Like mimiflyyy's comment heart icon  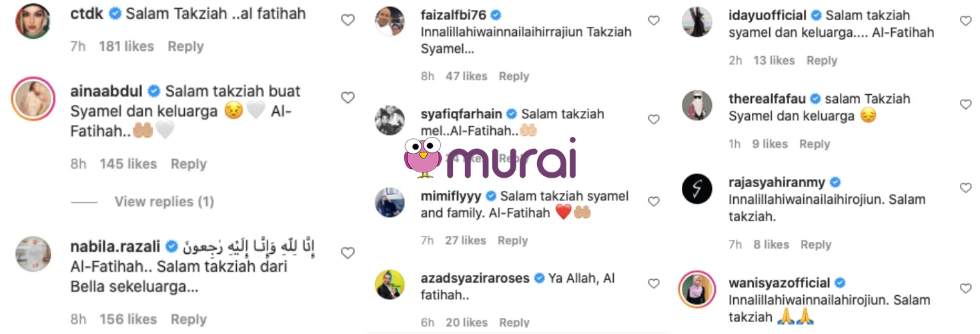point(654,202)
